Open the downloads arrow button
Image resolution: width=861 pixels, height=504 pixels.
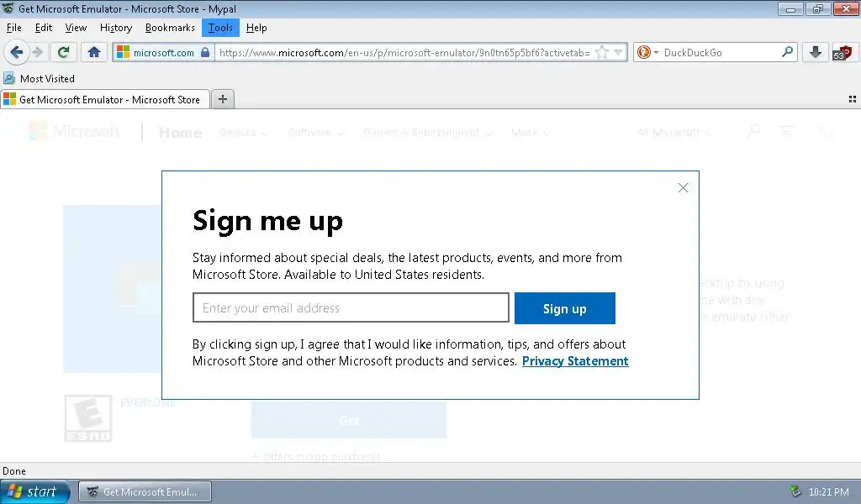(x=816, y=53)
